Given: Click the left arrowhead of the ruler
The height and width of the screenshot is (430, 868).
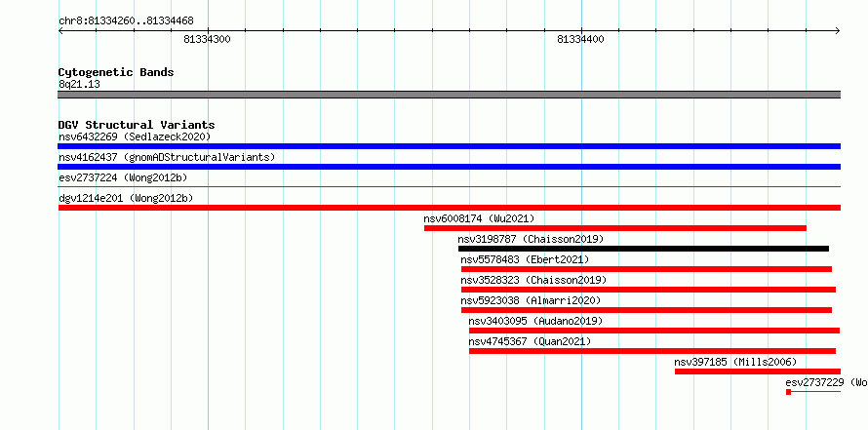Looking at the screenshot, I should [x=60, y=30].
